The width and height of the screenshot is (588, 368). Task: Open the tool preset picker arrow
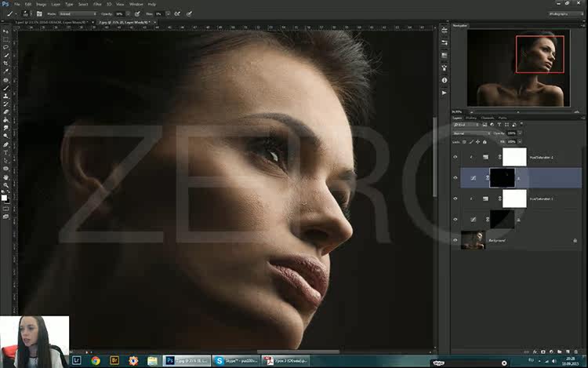tap(16, 14)
